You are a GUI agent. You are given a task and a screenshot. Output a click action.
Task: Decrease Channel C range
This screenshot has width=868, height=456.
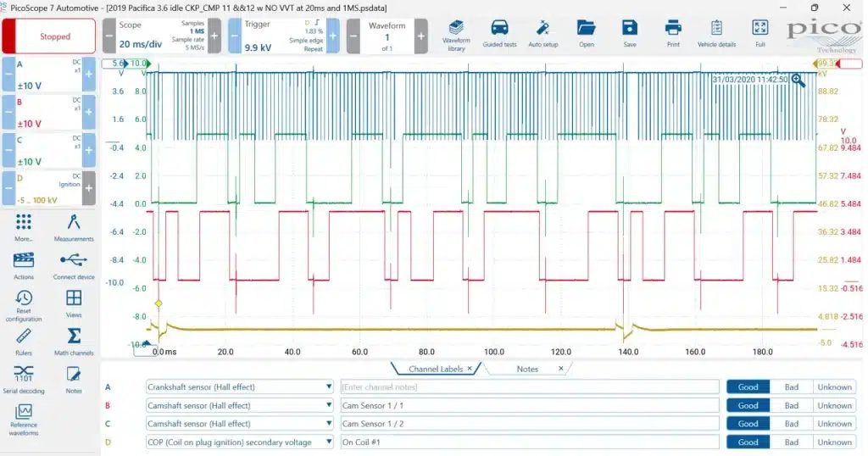coord(8,150)
